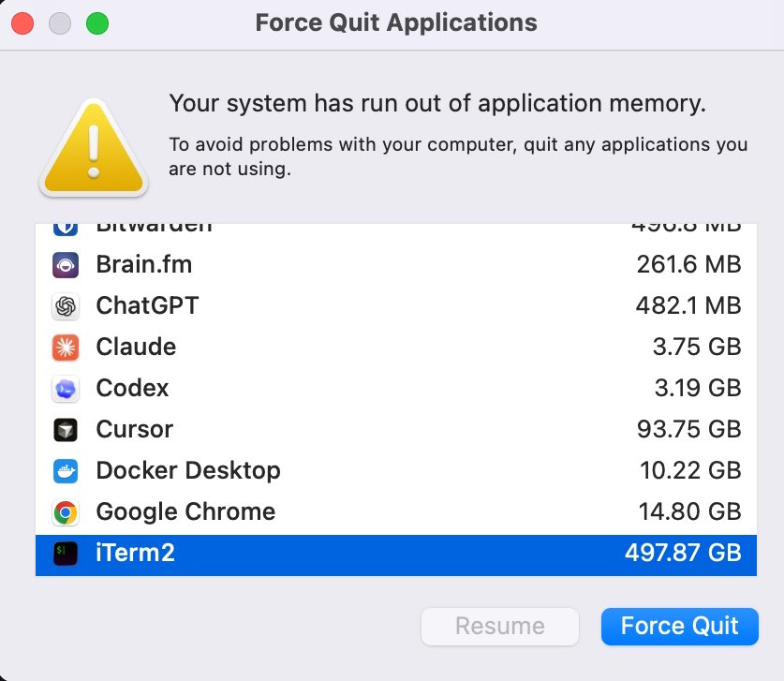
Task: Click the Force Quit button
Action: point(679,627)
